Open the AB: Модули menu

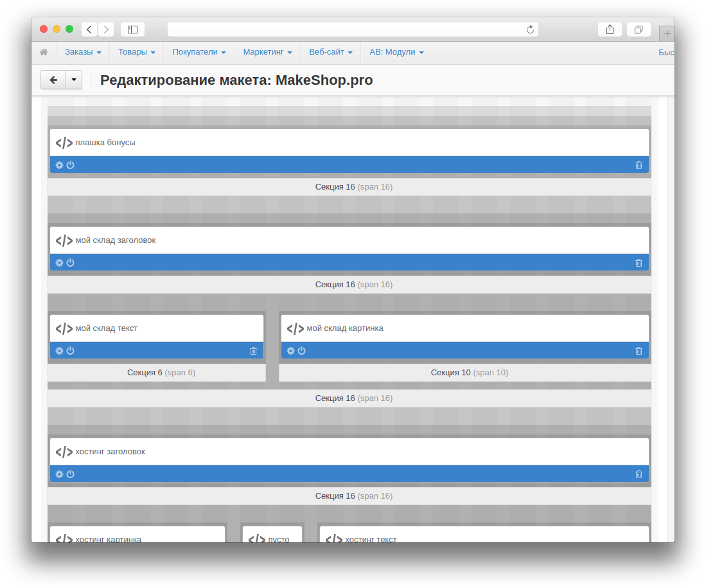click(396, 52)
